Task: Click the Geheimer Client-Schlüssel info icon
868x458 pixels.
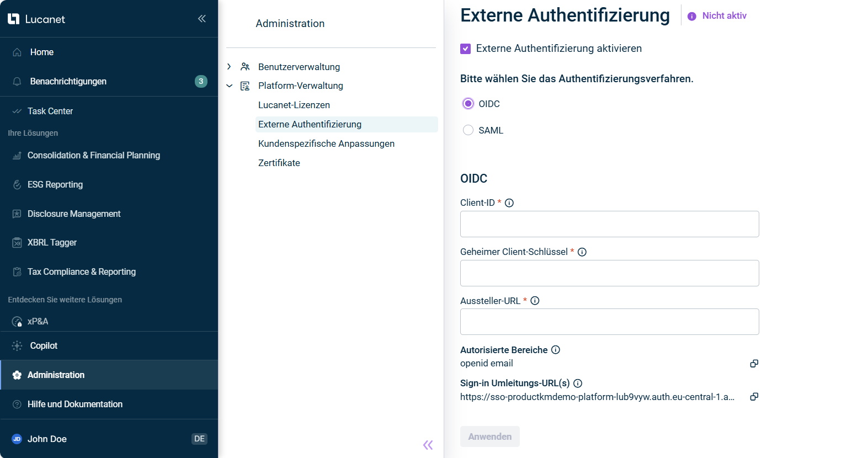Action: tap(582, 252)
